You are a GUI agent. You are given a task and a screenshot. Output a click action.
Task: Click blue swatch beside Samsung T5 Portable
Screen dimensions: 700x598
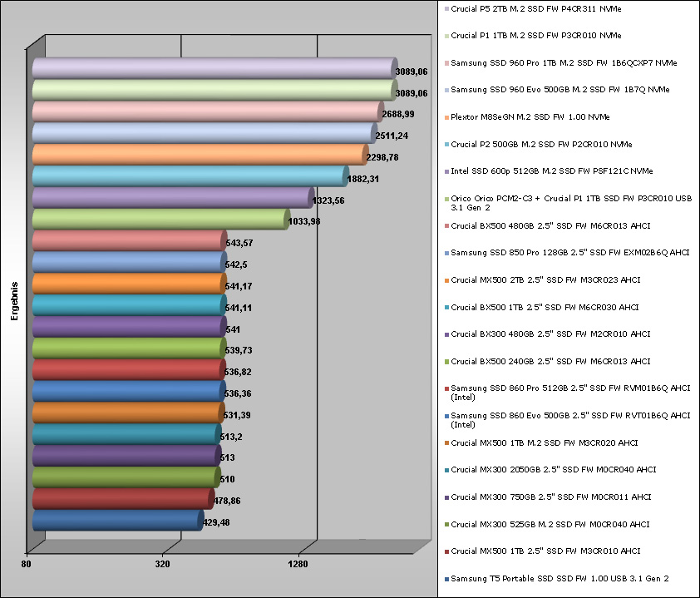(x=446, y=579)
